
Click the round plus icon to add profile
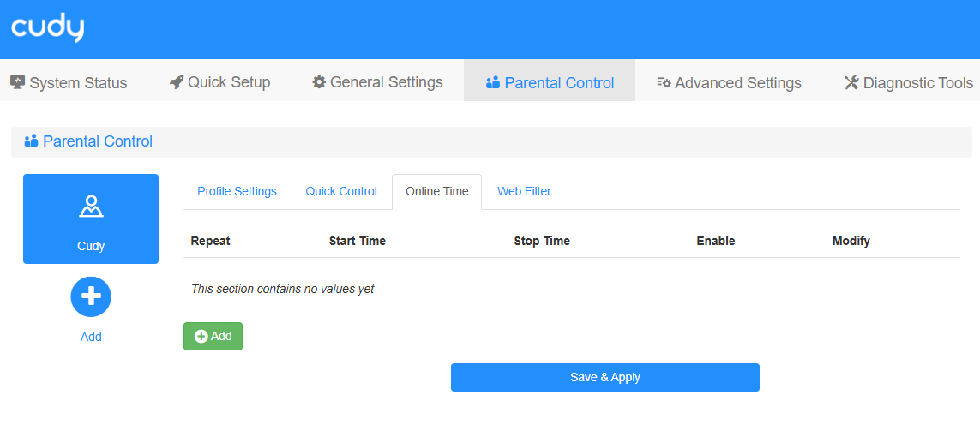(91, 296)
